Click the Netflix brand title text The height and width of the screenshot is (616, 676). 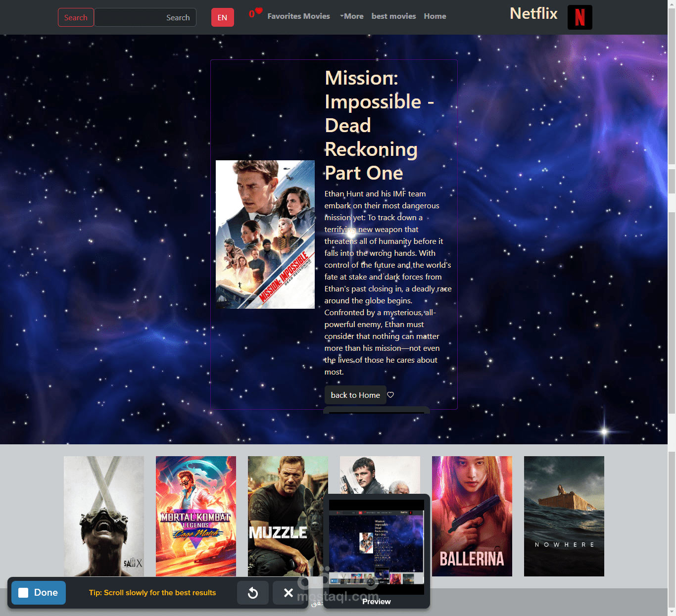click(533, 13)
